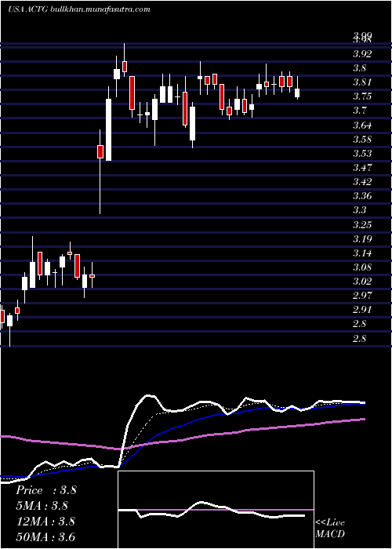Viewport: 392px width, 549px height.
Task: Click the 'USA ACTG bullkhan.munafasutra.com' chart title
Action: (78, 9)
